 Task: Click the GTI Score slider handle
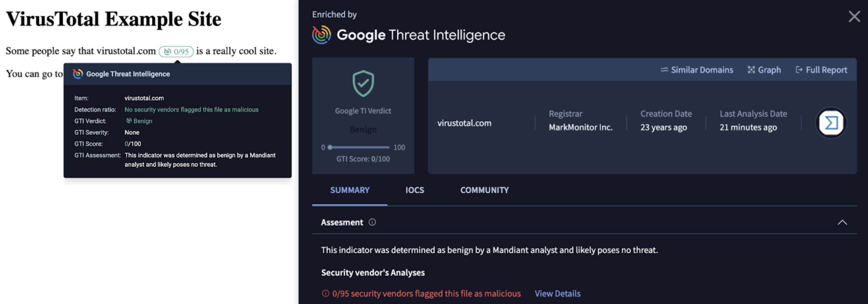[330, 147]
